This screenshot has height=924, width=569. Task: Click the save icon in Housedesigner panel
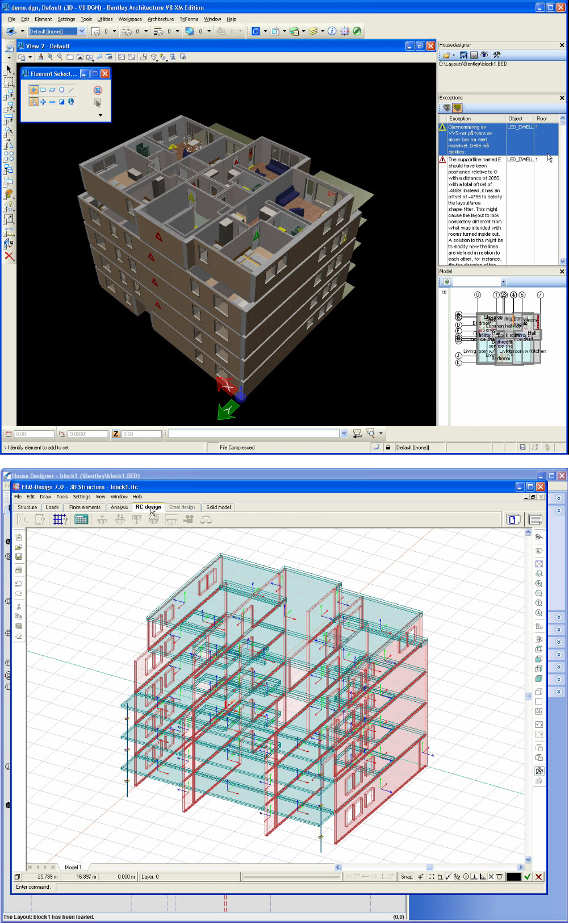(463, 55)
